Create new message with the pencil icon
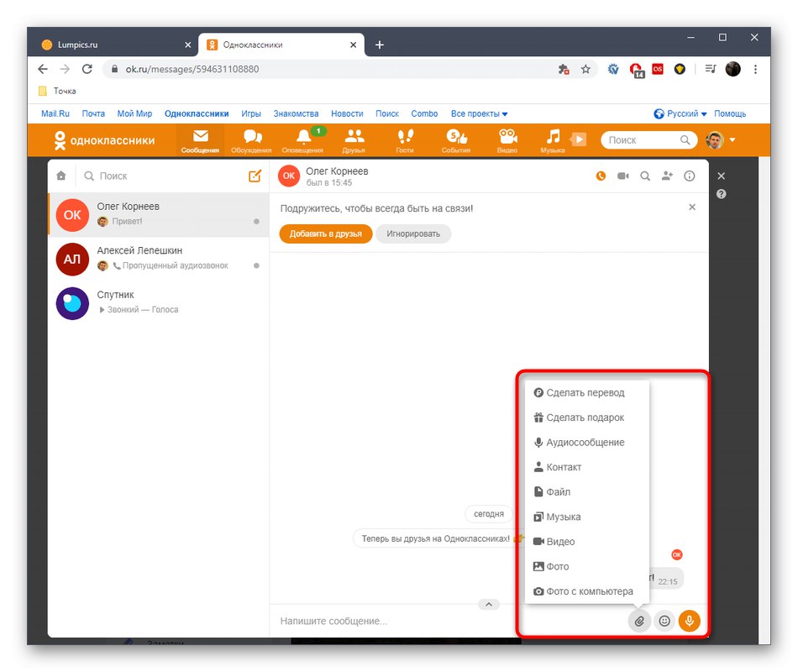This screenshot has height=672, width=798. (255, 176)
